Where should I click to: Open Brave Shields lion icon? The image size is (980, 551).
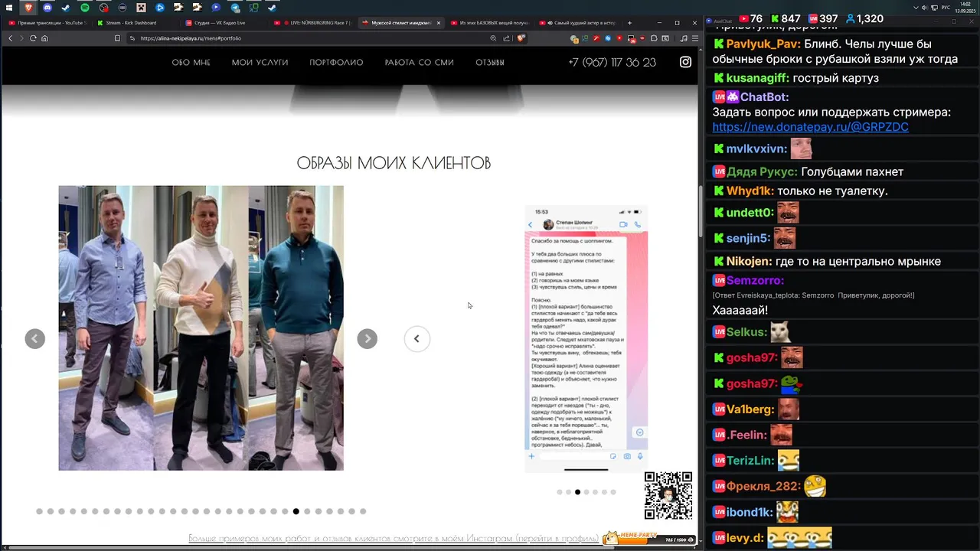click(x=521, y=38)
